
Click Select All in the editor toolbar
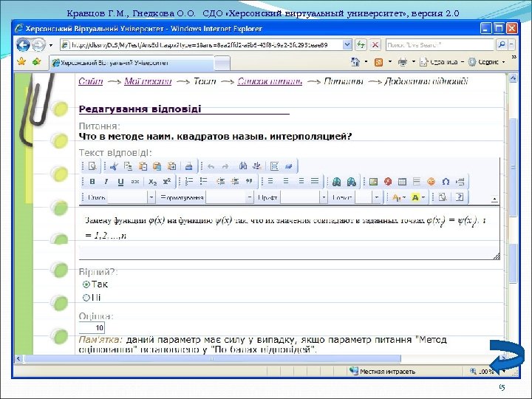274,166
